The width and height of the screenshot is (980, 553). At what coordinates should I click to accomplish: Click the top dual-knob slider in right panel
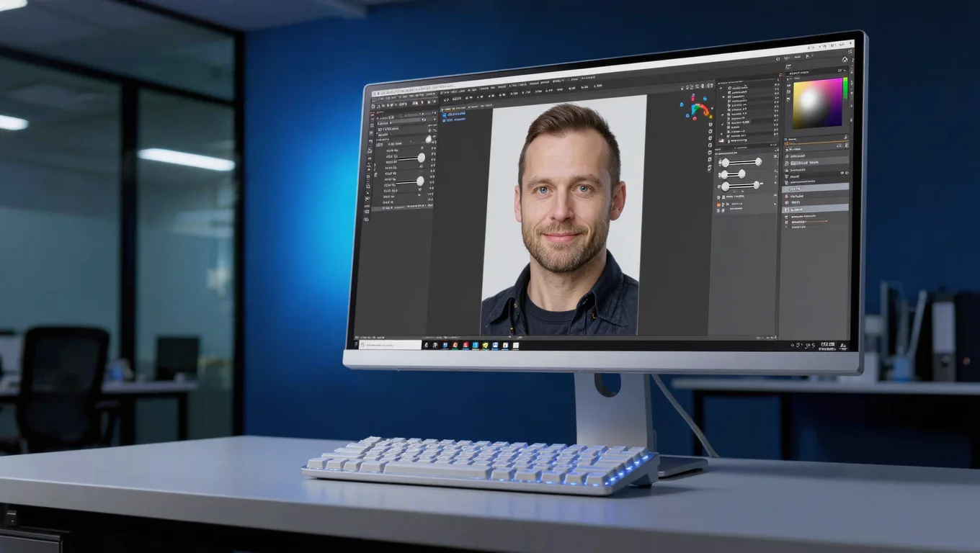741,162
